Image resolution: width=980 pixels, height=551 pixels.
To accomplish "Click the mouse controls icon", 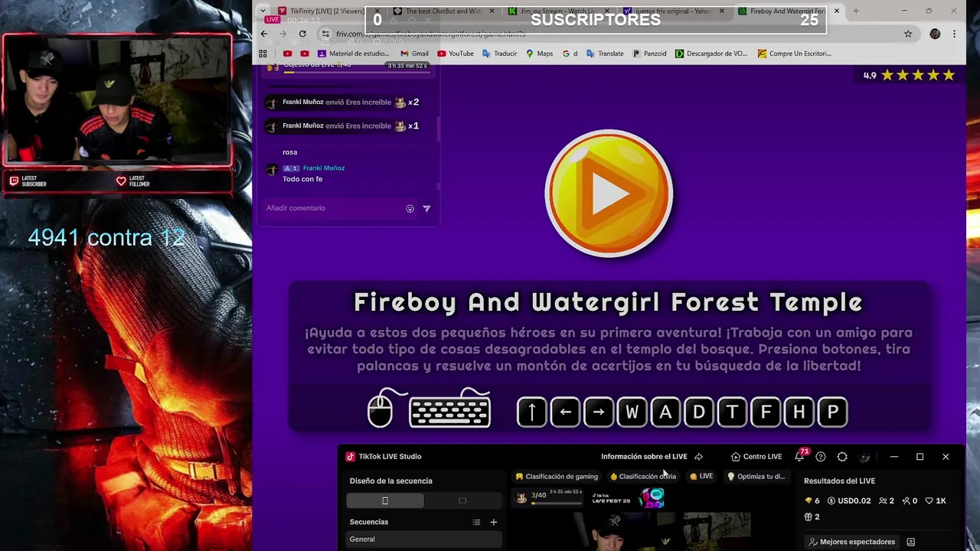I will pyautogui.click(x=381, y=408).
